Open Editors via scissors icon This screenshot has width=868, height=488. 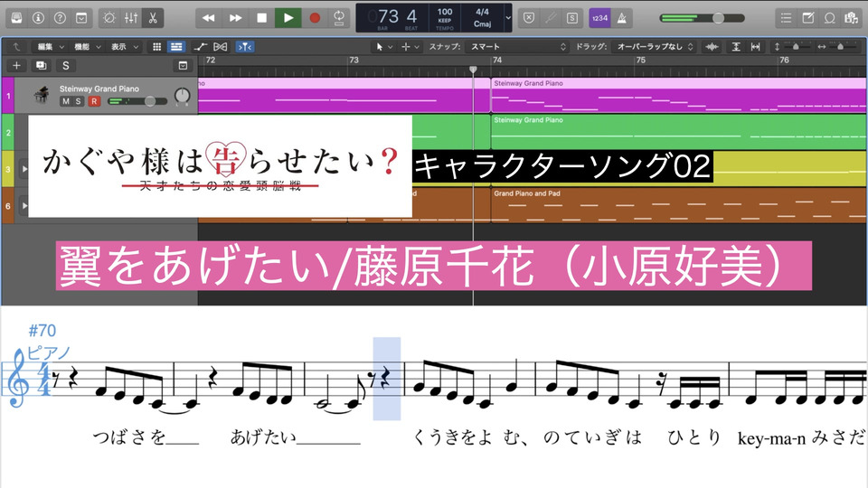tap(153, 18)
